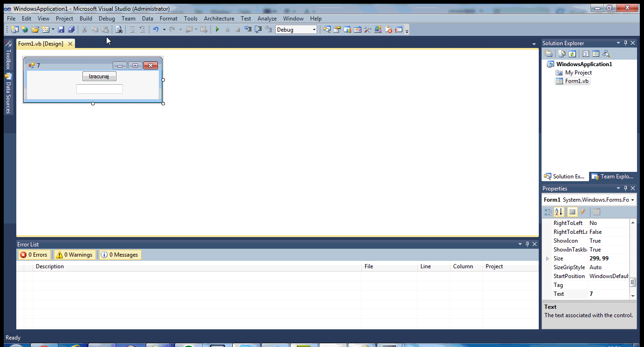Click the Add New Item toolbar icon
Image resolution: width=644 pixels, height=347 pixels.
[46, 30]
